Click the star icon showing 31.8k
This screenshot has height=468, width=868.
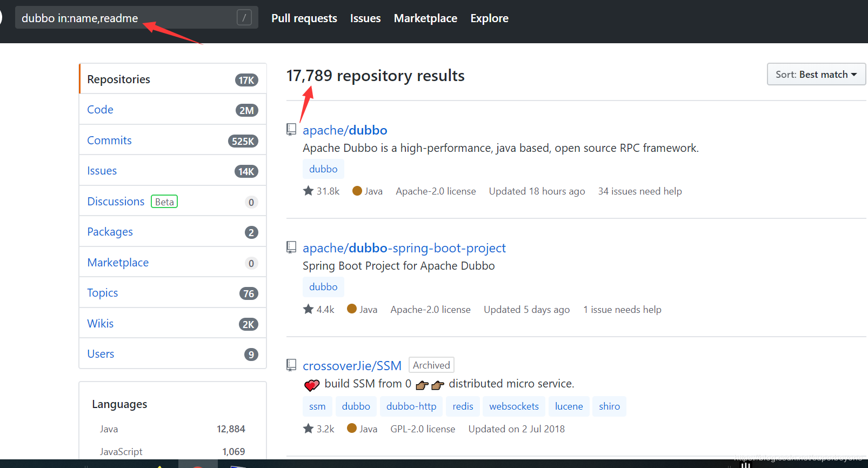click(308, 191)
